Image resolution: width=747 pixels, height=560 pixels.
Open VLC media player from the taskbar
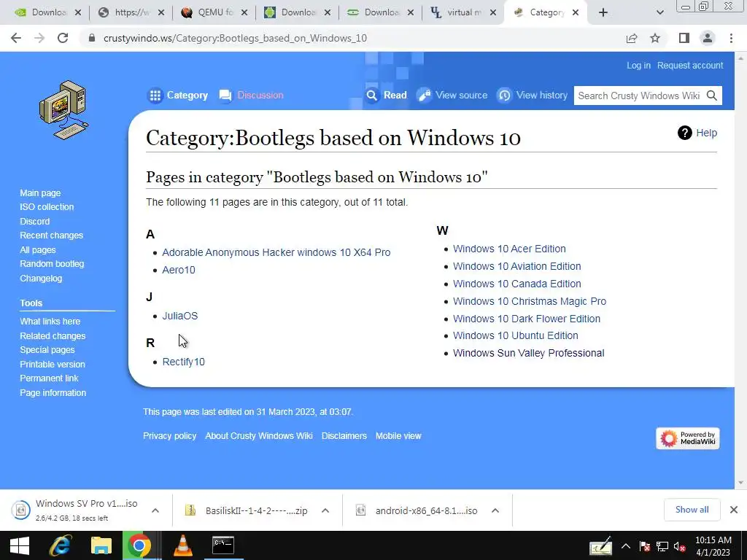[183, 545]
